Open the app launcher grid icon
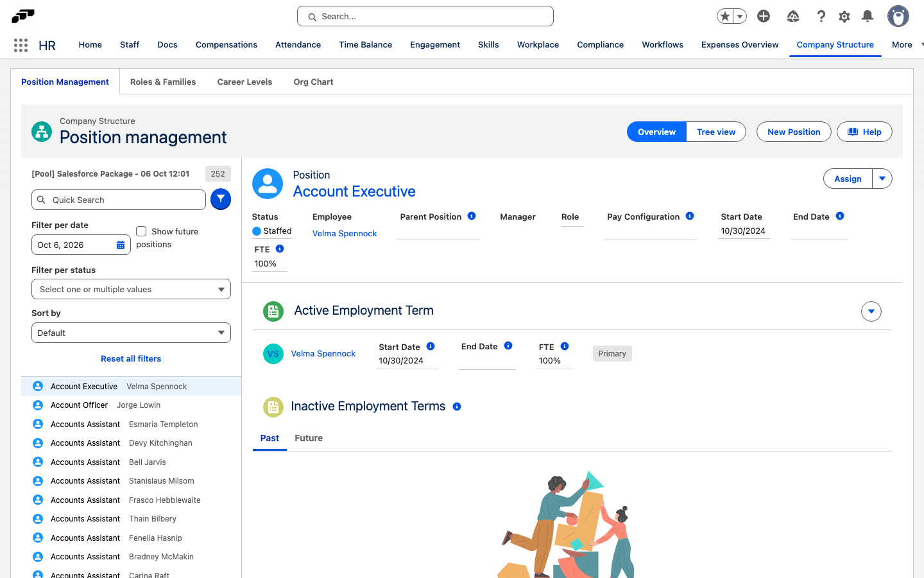This screenshot has height=578, width=924. pyautogui.click(x=21, y=45)
